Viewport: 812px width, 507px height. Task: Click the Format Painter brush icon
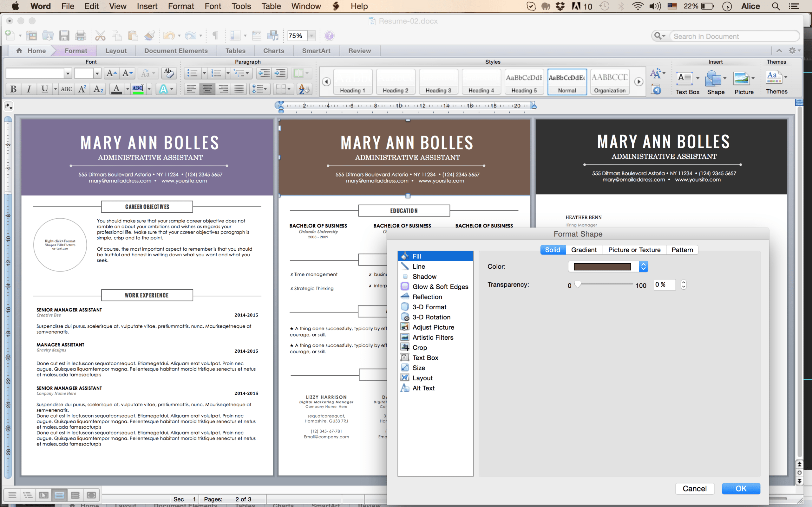coord(149,35)
